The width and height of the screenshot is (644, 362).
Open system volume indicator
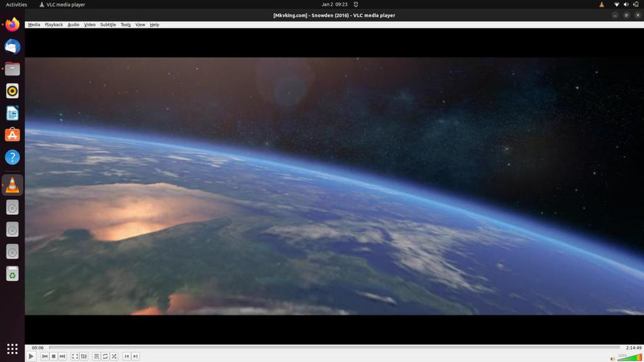point(626,4)
